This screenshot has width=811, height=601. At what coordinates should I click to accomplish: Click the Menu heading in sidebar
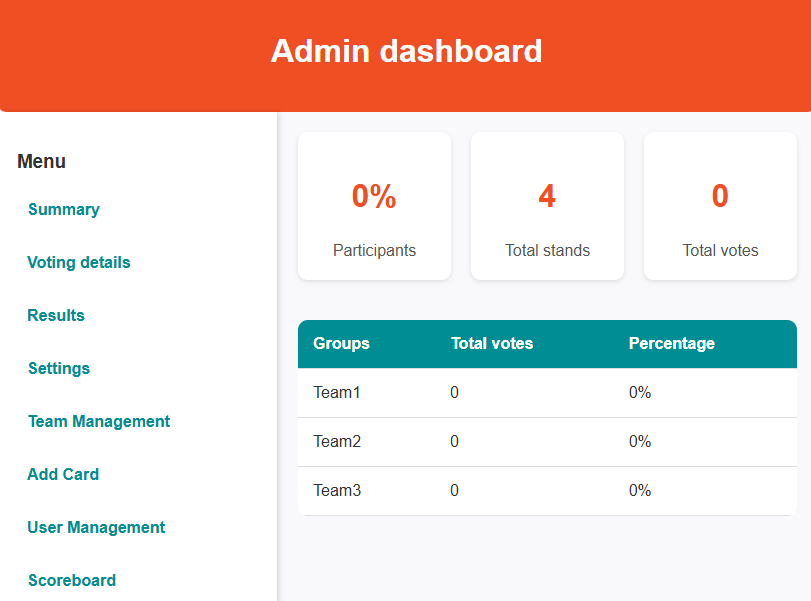(42, 162)
